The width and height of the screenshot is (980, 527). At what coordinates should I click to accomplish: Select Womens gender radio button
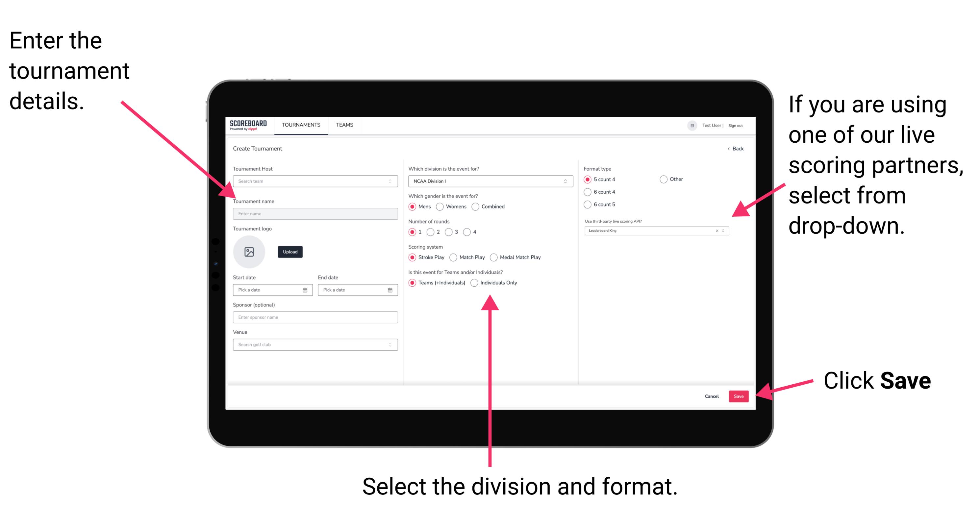tap(440, 206)
